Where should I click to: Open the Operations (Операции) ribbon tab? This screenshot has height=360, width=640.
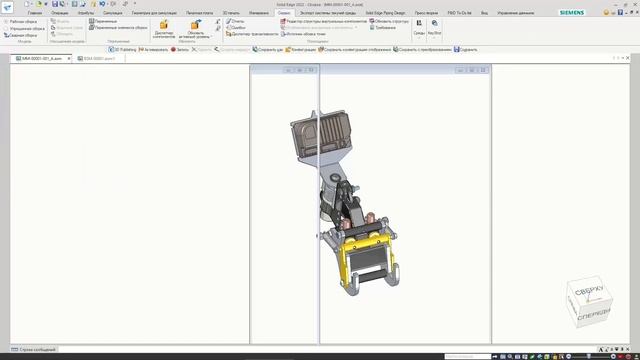click(60, 13)
